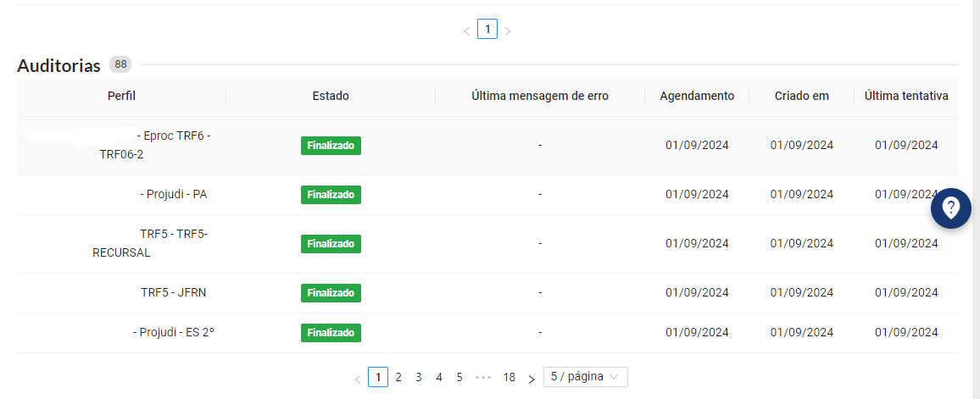
Task: Click the Auditorias count badge 88
Action: pos(120,64)
